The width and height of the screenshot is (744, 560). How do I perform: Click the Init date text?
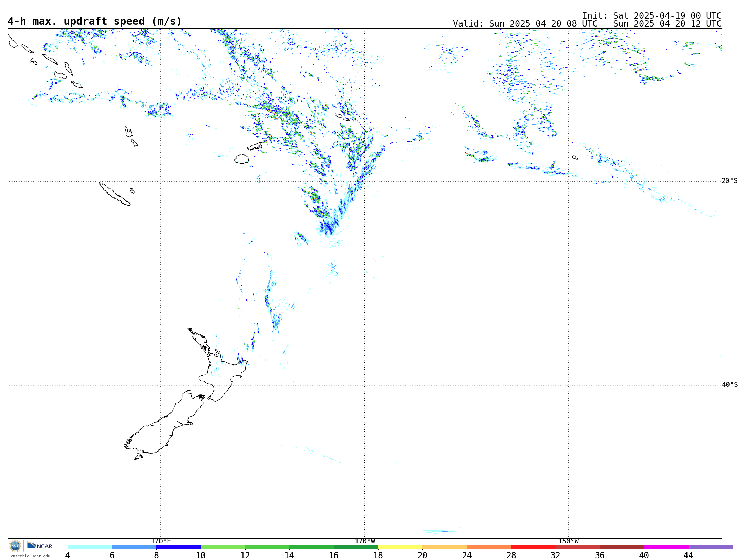click(652, 16)
